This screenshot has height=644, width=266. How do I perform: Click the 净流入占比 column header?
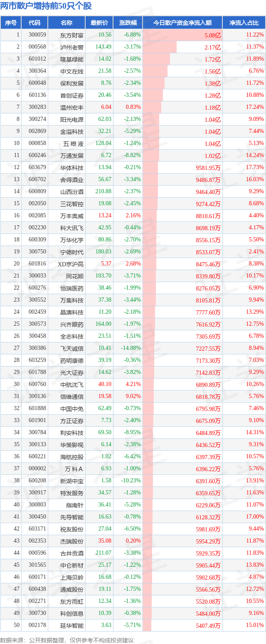tap(244, 23)
